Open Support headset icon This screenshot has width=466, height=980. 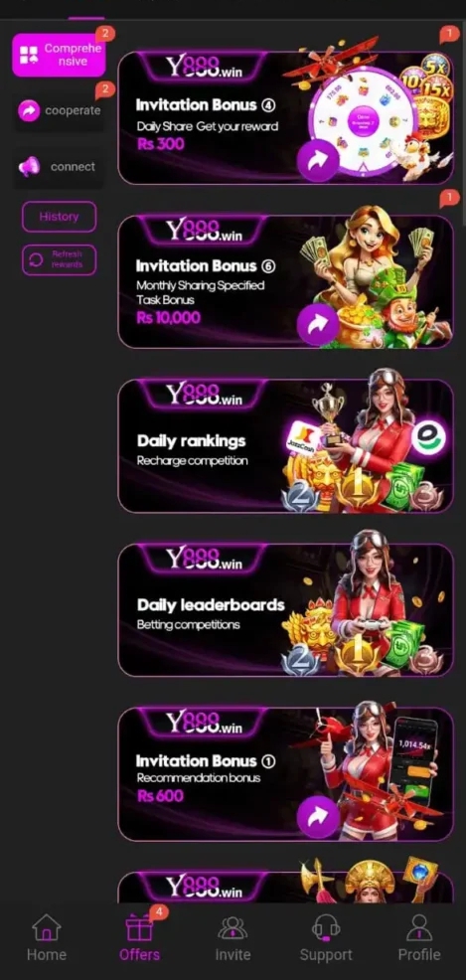(326, 927)
